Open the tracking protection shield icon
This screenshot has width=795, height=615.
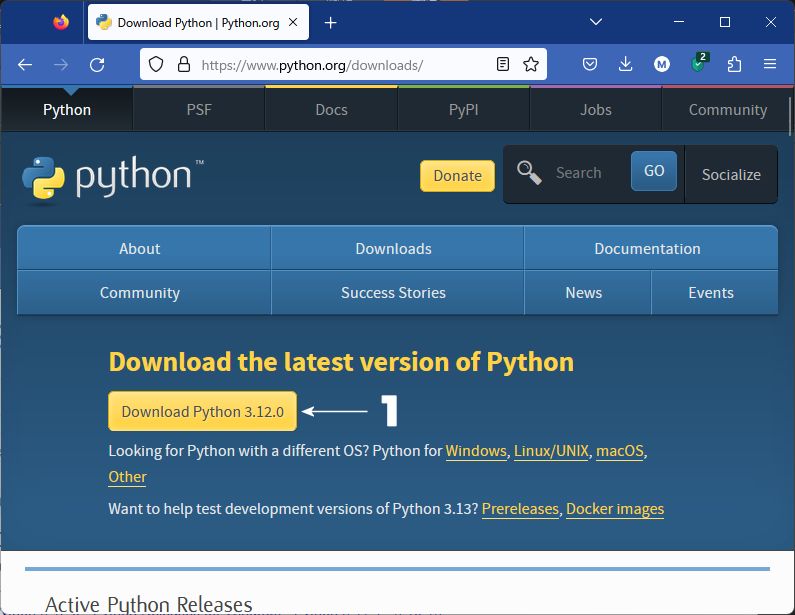tap(156, 64)
